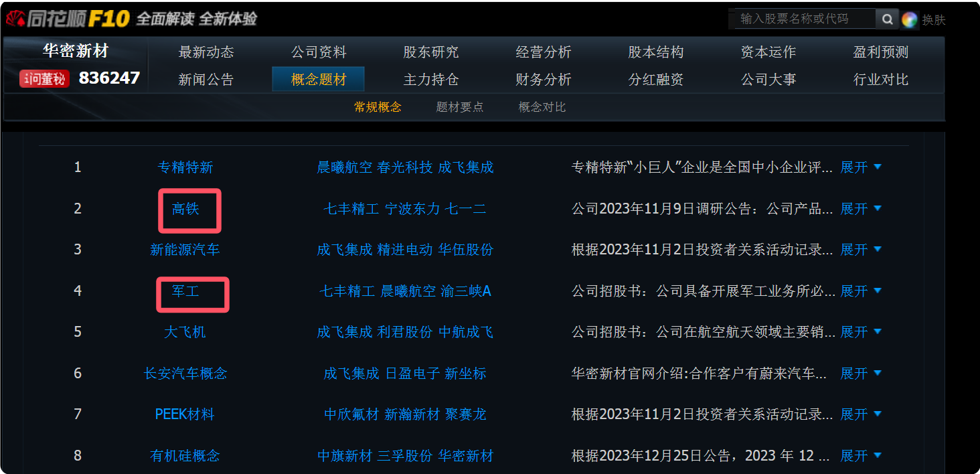Open the 有机硅概念 concept link
980x474 pixels.
pos(185,456)
